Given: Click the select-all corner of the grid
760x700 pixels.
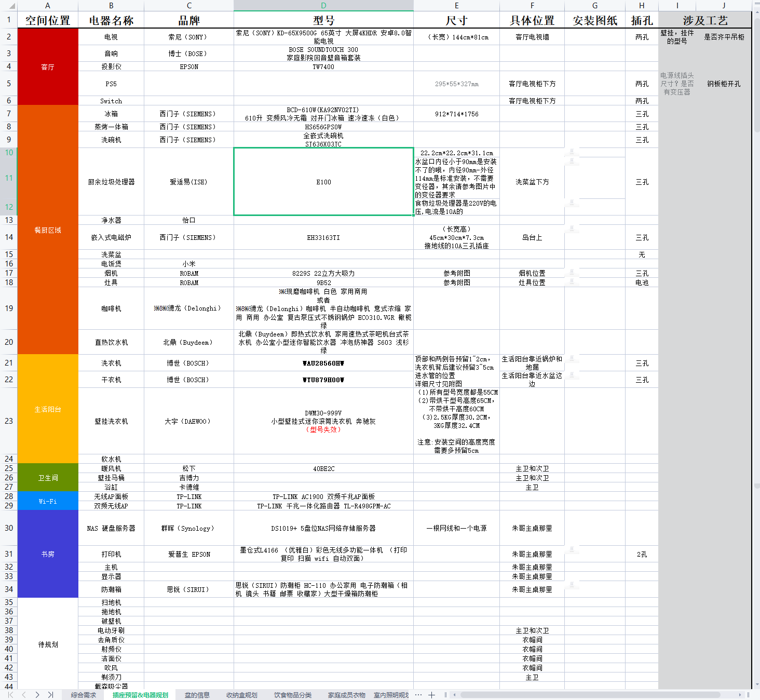Looking at the screenshot, I should pos(9,6).
